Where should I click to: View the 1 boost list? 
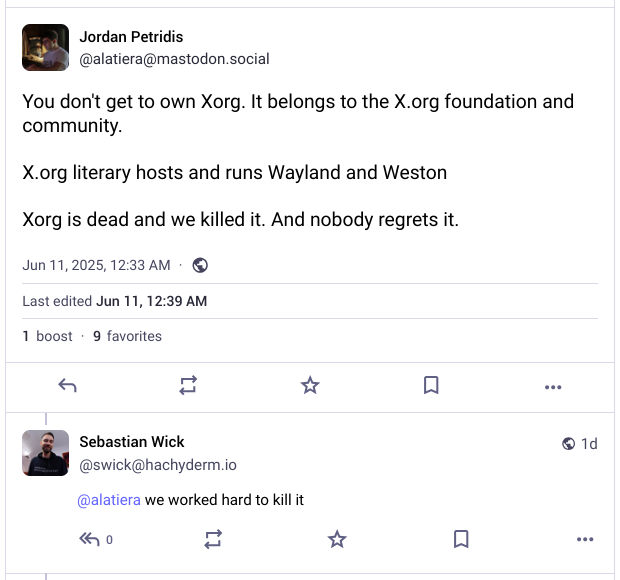pyautogui.click(x=48, y=336)
